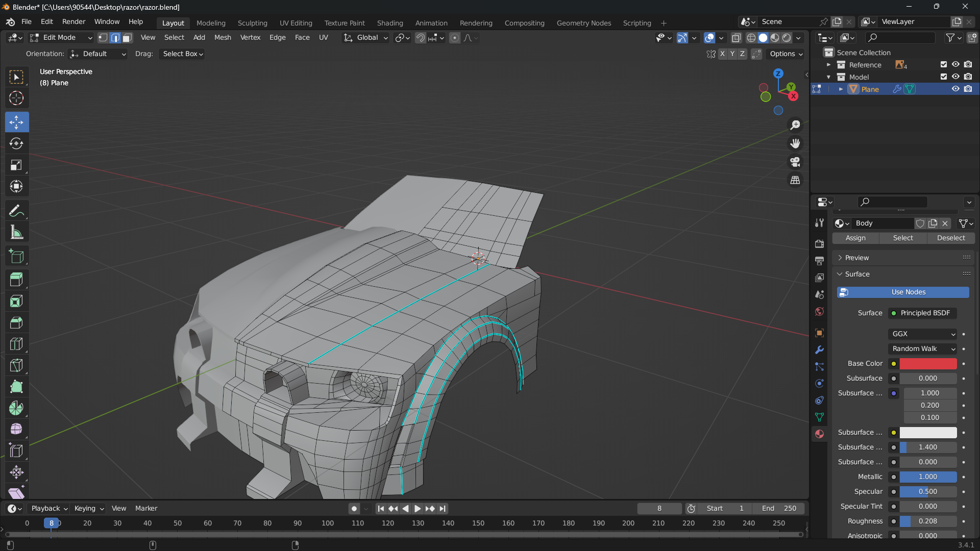Open the Mesh menu
The width and height of the screenshot is (980, 551).
(x=223, y=38)
